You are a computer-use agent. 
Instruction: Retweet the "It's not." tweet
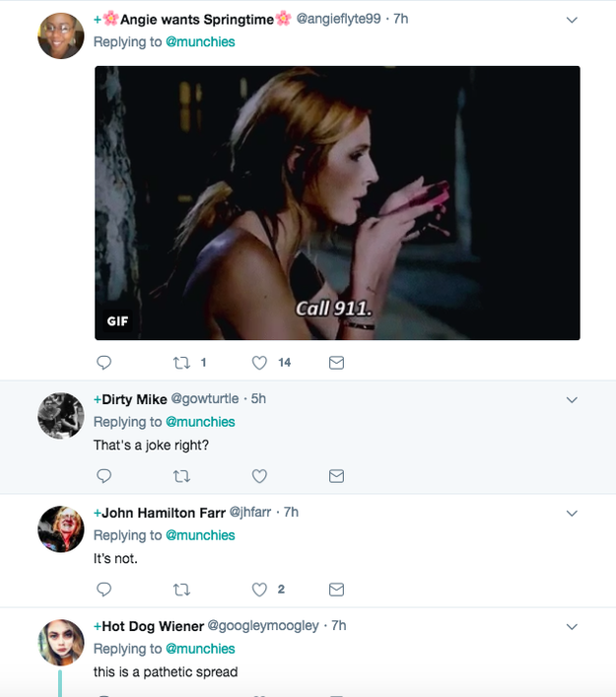[181, 590]
